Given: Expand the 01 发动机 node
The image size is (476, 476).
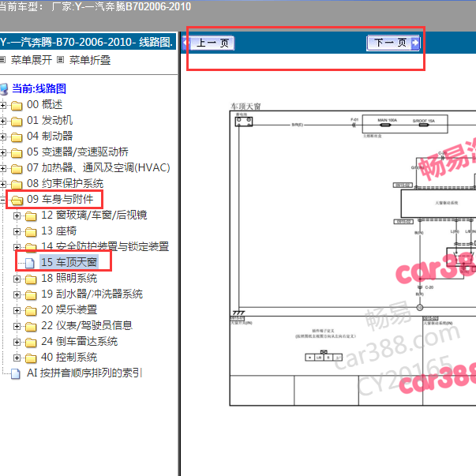Looking at the screenshot, I should (x=3, y=121).
